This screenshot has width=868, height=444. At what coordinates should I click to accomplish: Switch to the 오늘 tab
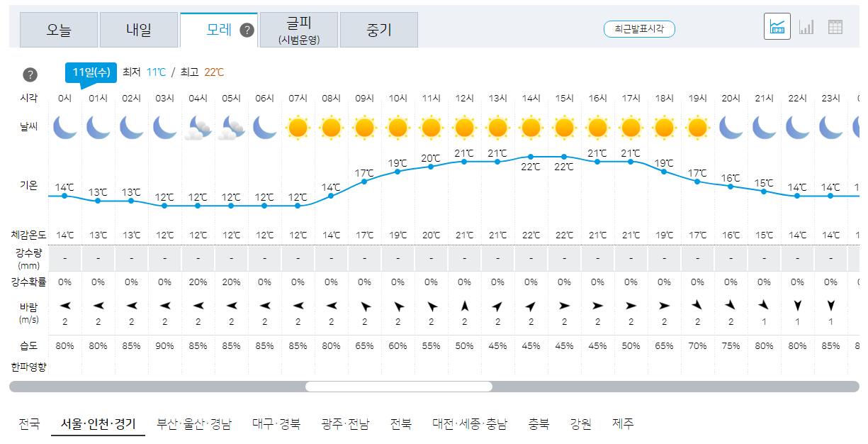[58, 29]
